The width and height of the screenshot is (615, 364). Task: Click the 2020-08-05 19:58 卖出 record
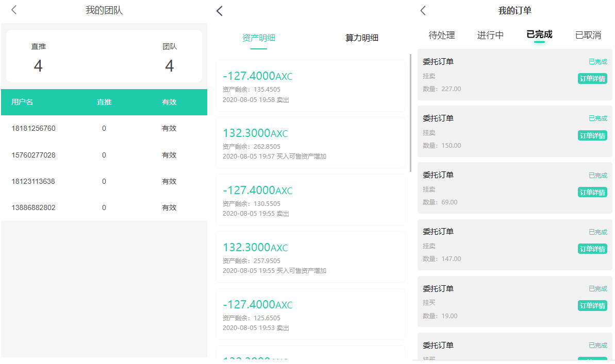tap(256, 100)
